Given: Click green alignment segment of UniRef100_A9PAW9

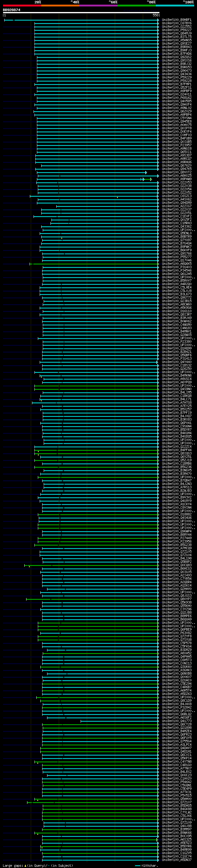Looking at the screenshot, I should click(148, 179).
